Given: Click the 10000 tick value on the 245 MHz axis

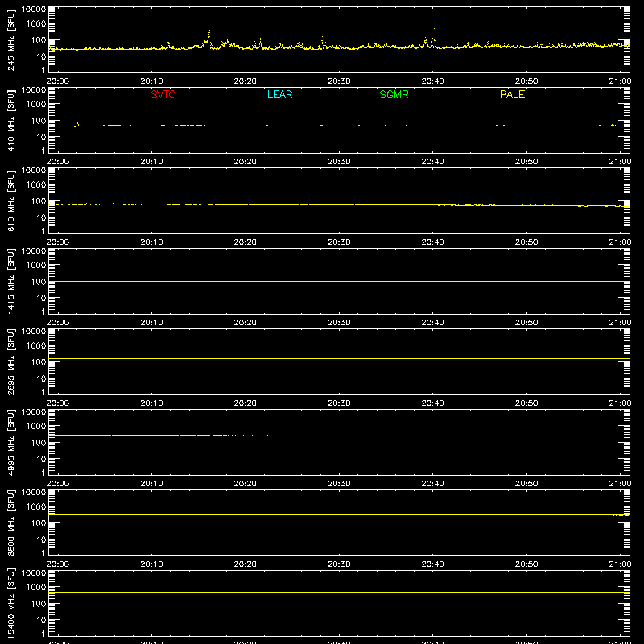Looking at the screenshot, I should (34, 10).
